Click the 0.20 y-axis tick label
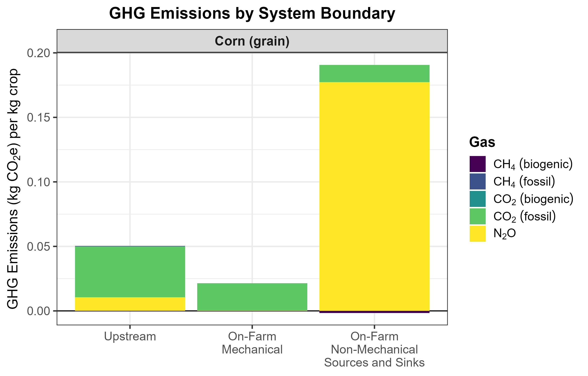588x376 pixels. click(38, 53)
